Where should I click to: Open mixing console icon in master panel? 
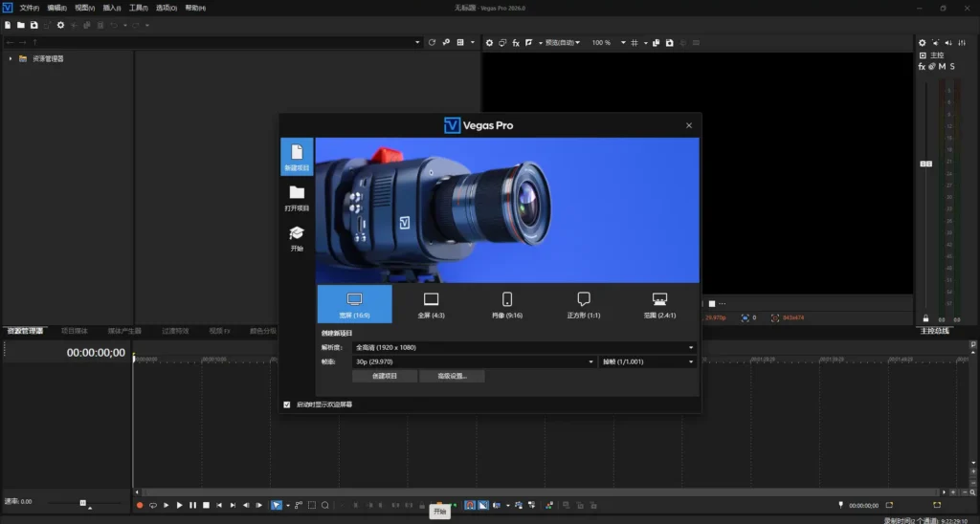point(962,43)
